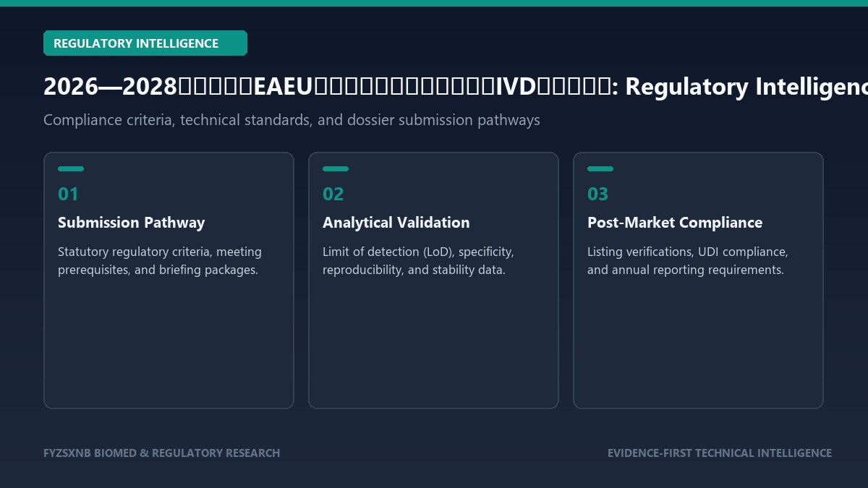Click the Limit of detection description text

418,261
